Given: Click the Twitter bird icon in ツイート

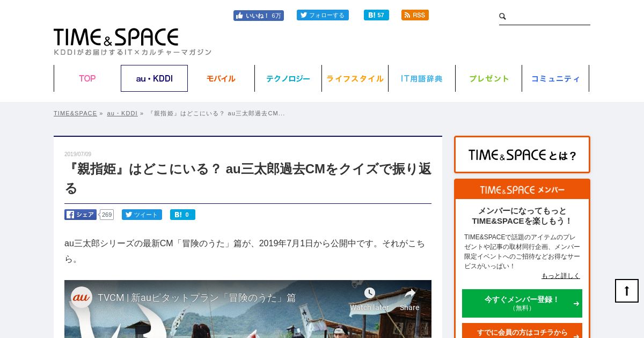Looking at the screenshot, I should (129, 215).
